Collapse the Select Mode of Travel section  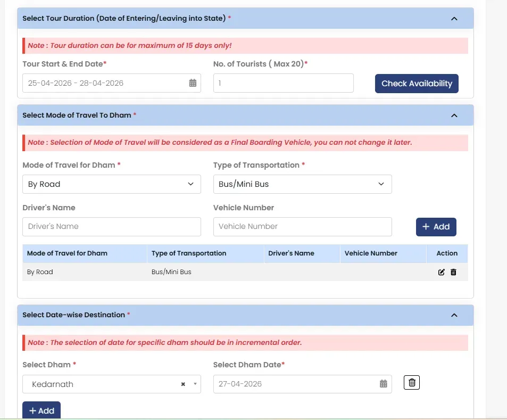(x=454, y=115)
